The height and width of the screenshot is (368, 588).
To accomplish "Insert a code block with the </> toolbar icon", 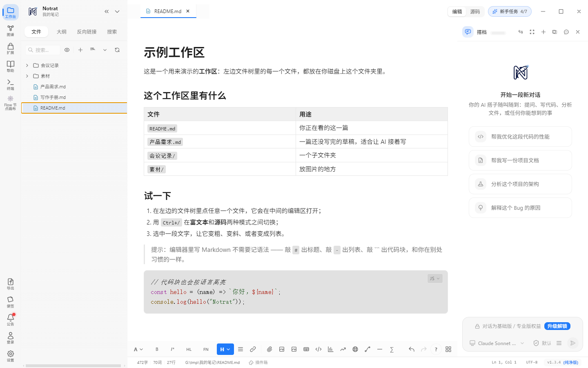I will click(x=318, y=349).
